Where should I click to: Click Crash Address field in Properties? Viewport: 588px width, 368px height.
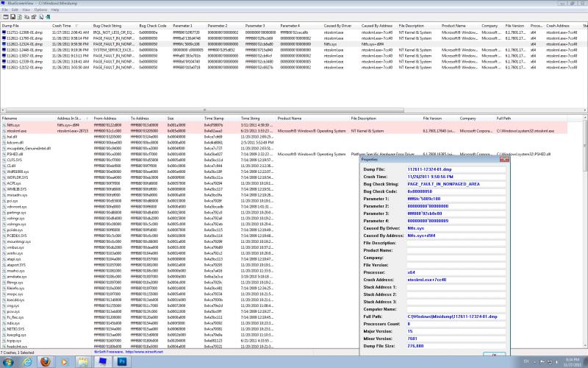click(x=456, y=280)
